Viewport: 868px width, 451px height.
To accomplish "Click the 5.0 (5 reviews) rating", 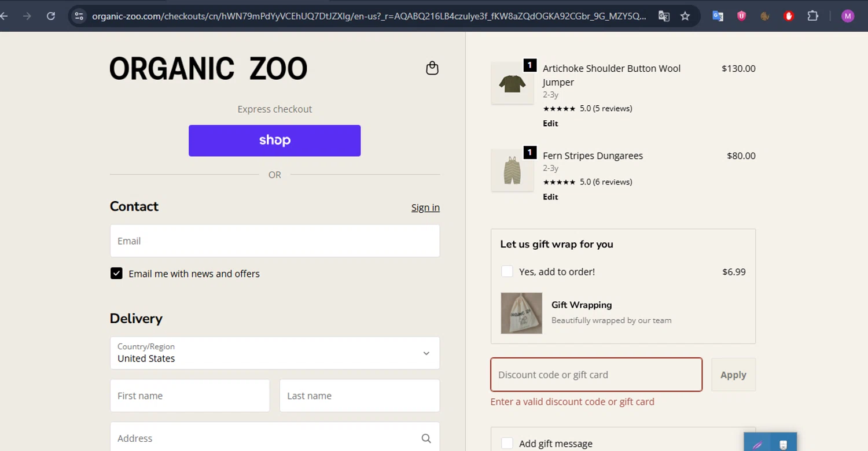I will tap(587, 108).
